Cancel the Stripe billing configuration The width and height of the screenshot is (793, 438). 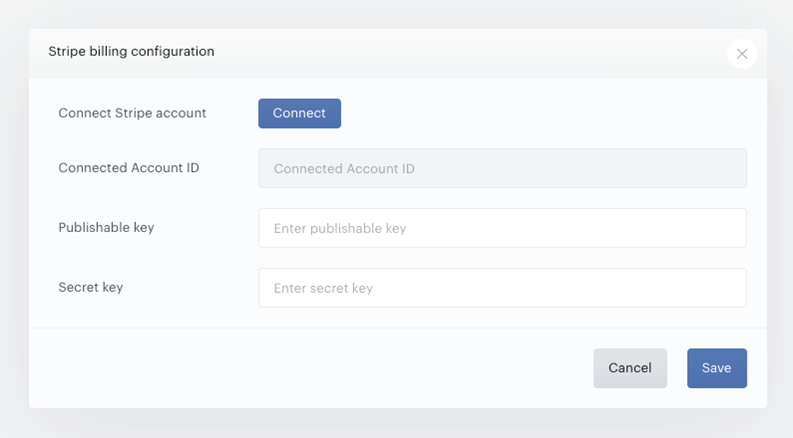pyautogui.click(x=630, y=368)
